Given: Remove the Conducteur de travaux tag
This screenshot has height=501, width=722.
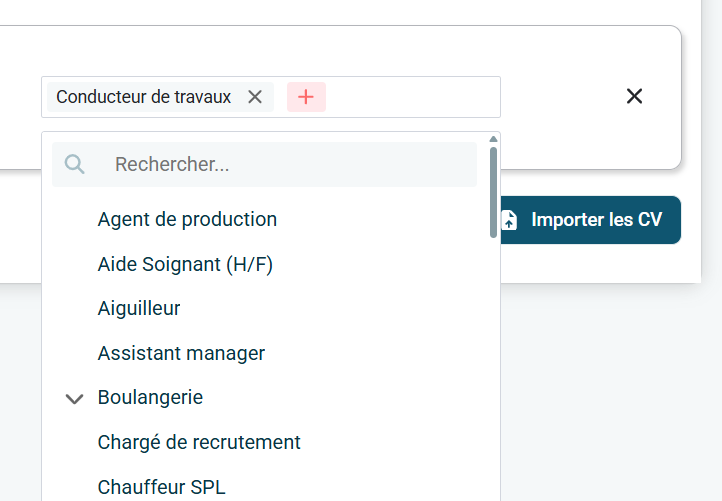Looking at the screenshot, I should point(255,97).
